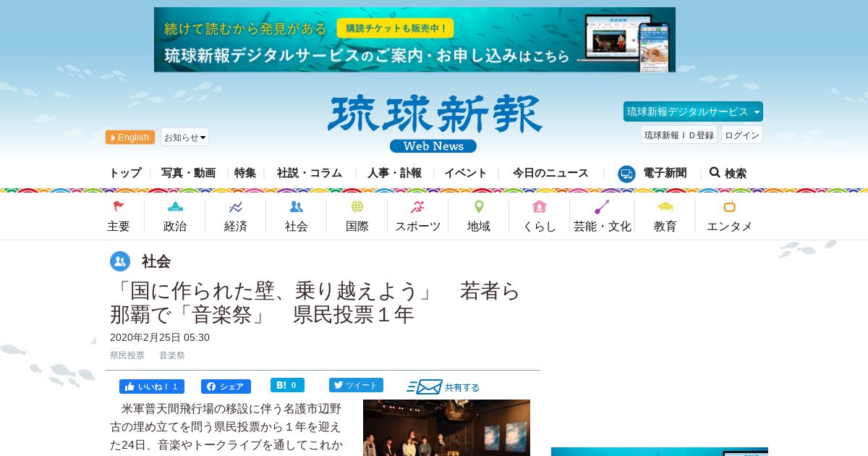Click the 芸能・文化 instrument icon
Image resolution: width=868 pixels, height=456 pixels.
(602, 207)
